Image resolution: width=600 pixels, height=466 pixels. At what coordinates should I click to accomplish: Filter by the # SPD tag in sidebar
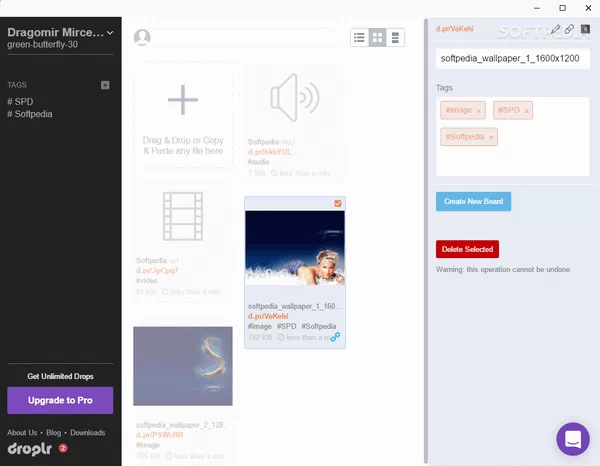click(x=20, y=102)
